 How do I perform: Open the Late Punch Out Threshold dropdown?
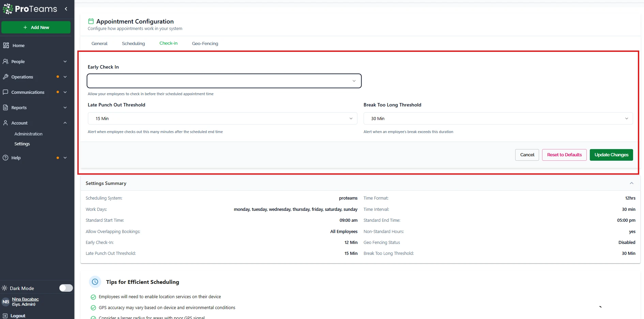[222, 118]
